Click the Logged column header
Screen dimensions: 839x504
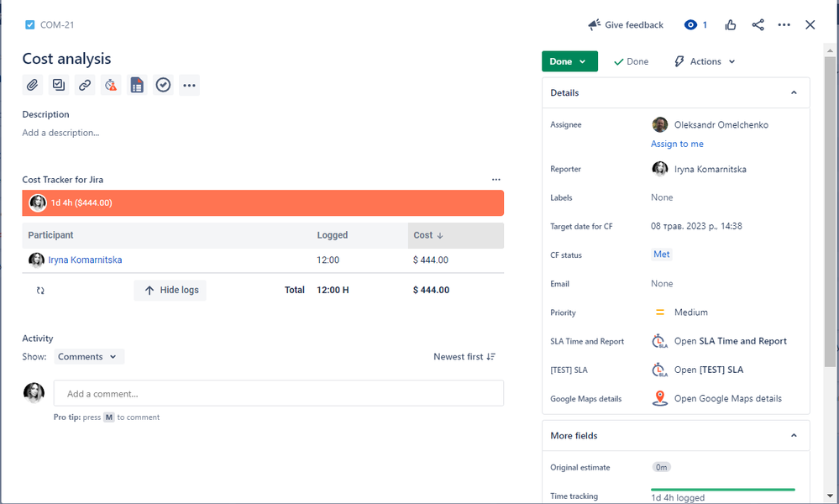click(x=333, y=235)
